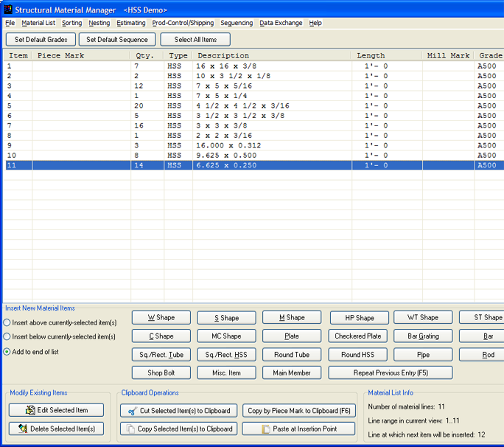Insert a Round HSS item
The image size is (504, 447).
tap(358, 355)
